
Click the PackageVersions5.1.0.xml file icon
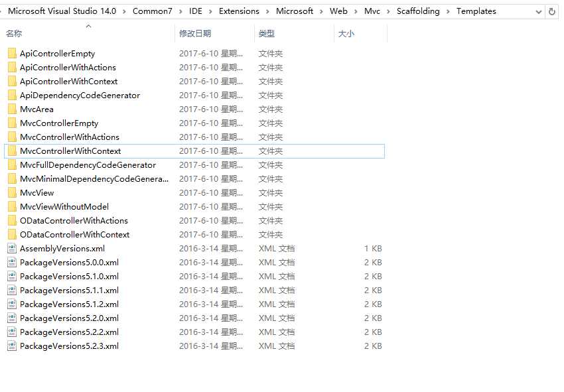[x=12, y=277]
